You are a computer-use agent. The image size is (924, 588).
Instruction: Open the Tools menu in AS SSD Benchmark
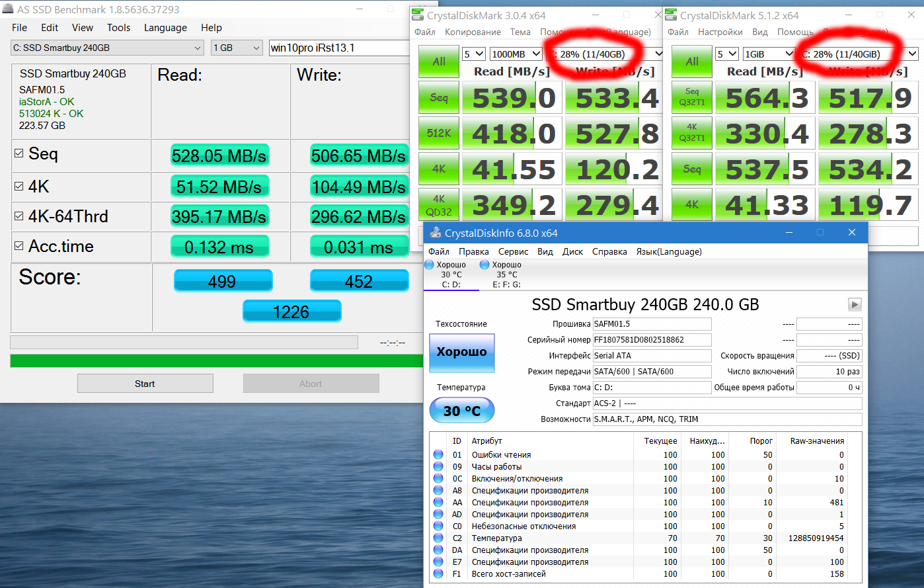tap(119, 28)
